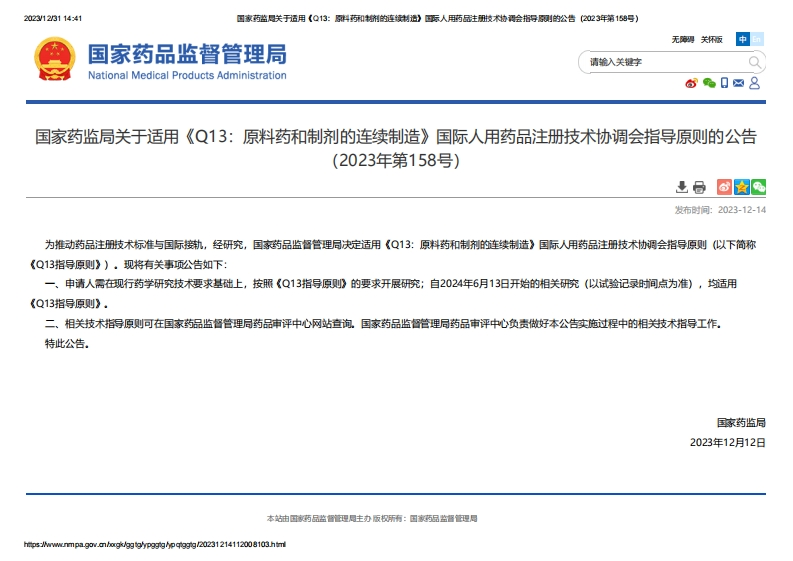Screen dimensions: 793x561
Task: Open the user account icon
Action: pos(755,83)
